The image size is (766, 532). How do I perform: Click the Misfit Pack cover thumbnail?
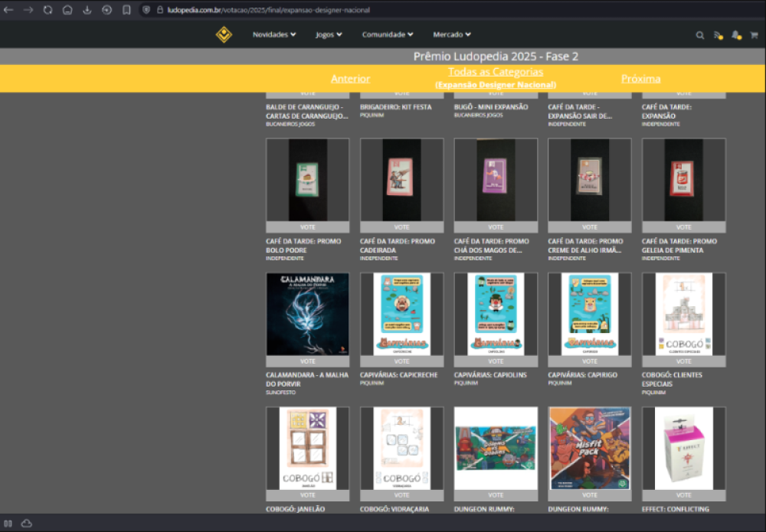[590, 448]
